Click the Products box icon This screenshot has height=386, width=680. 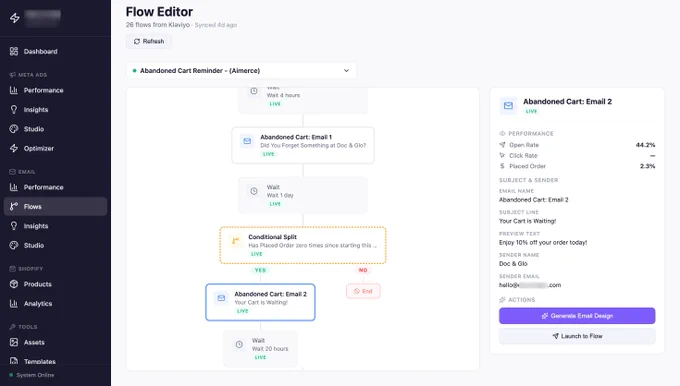14,284
